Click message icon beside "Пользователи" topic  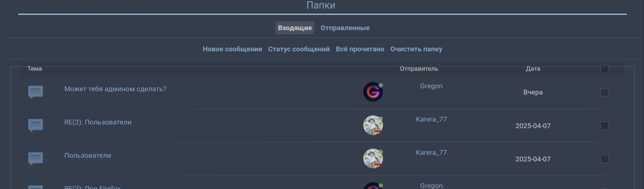pyautogui.click(x=35, y=158)
